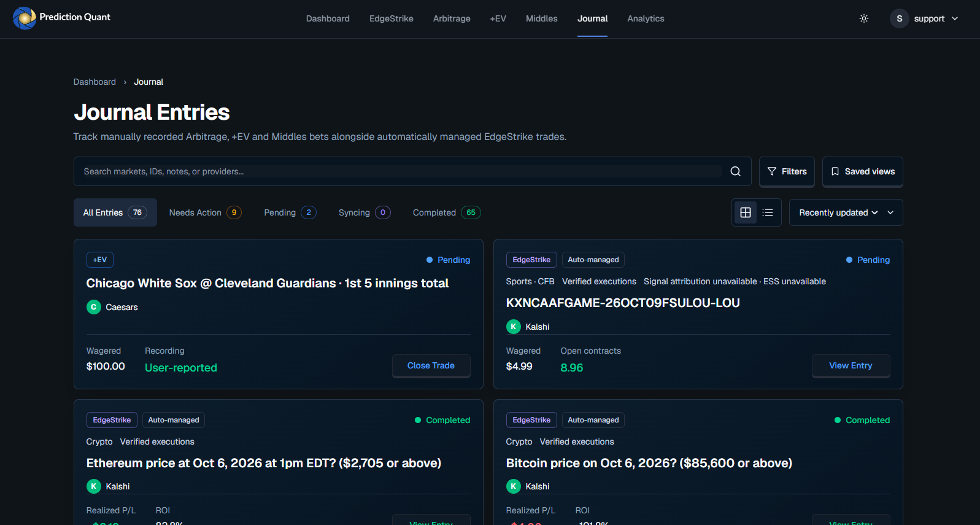Viewport: 980px width, 525px height.
Task: Click the $4.99 wagered value
Action: click(x=519, y=366)
